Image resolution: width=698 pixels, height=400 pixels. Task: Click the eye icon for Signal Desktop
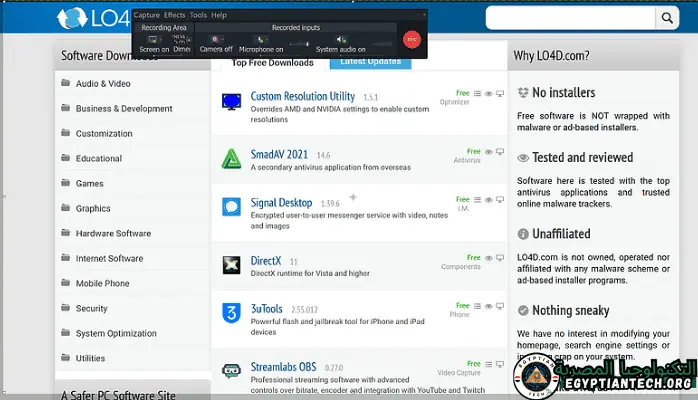[489, 200]
